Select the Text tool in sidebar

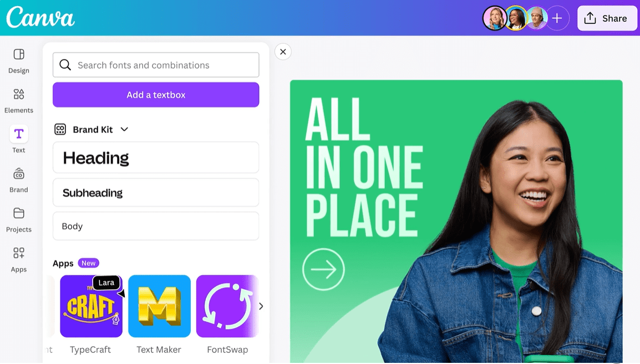[x=19, y=140]
